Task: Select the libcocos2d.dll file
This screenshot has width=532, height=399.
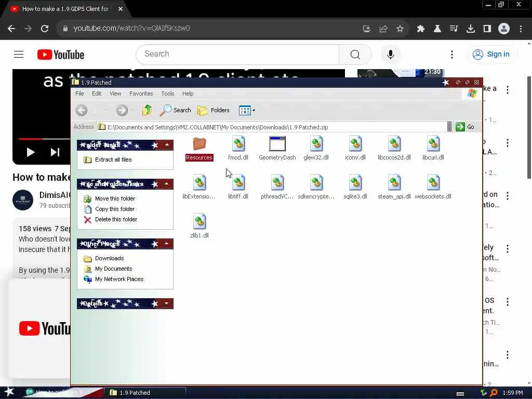Action: coord(394,149)
